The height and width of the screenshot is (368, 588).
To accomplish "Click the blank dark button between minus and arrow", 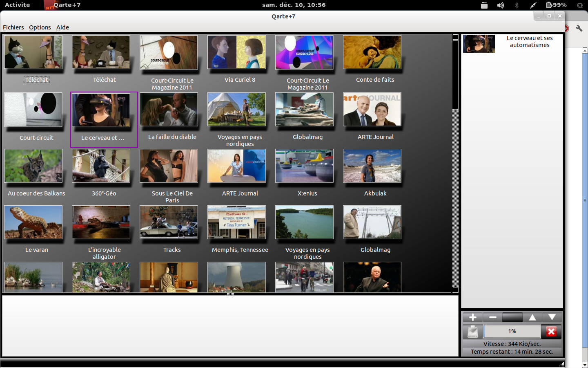I will coord(512,317).
